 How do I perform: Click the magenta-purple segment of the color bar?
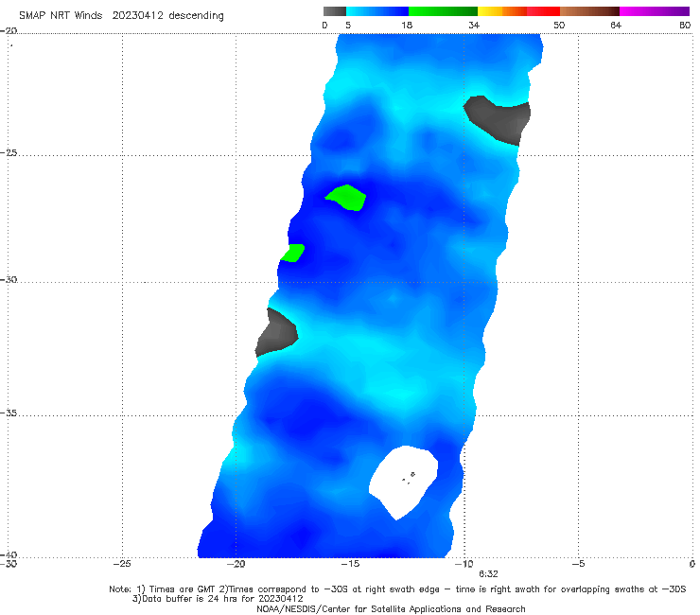click(655, 11)
